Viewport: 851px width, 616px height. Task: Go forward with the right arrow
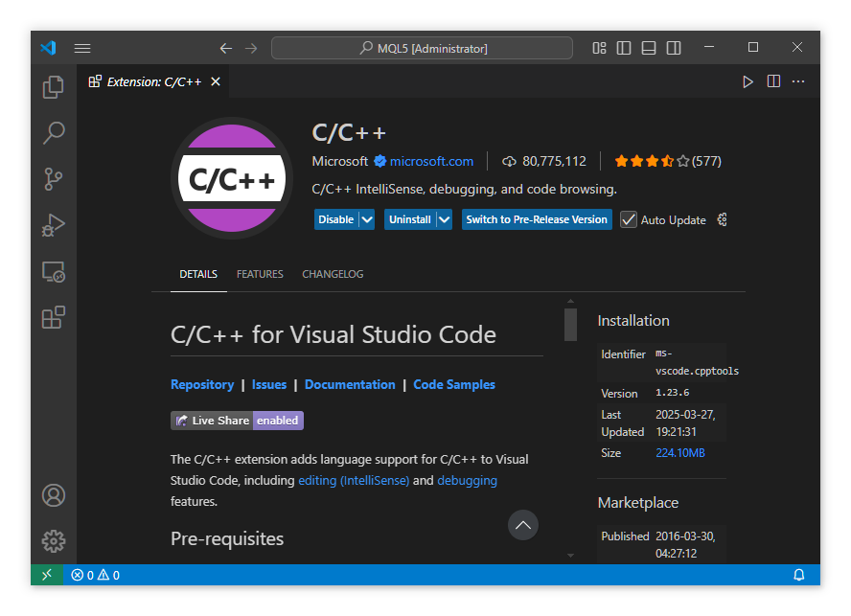pos(251,48)
